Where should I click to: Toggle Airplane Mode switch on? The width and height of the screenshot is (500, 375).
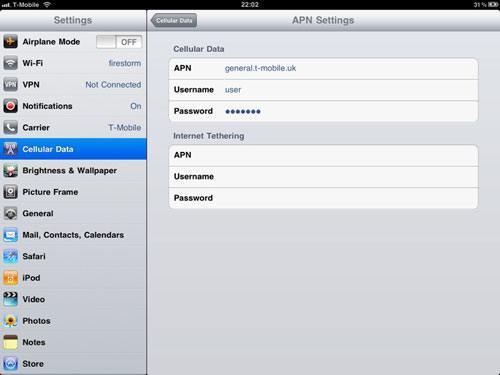(119, 42)
